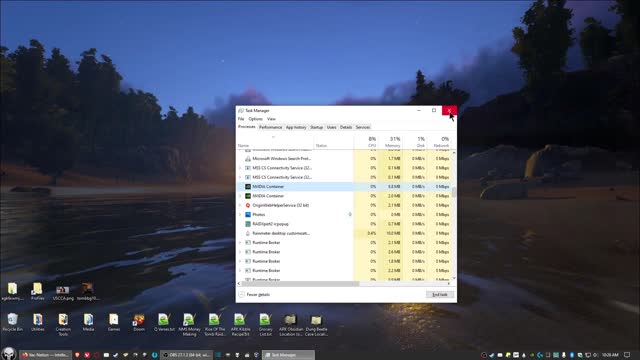
Task: Click the OriginWebHelperService process icon
Action: pos(248,205)
